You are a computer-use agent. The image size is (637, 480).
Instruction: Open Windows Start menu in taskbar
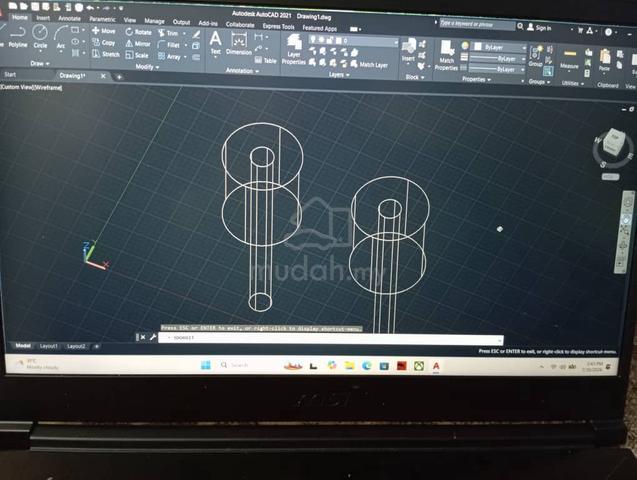click(206, 365)
